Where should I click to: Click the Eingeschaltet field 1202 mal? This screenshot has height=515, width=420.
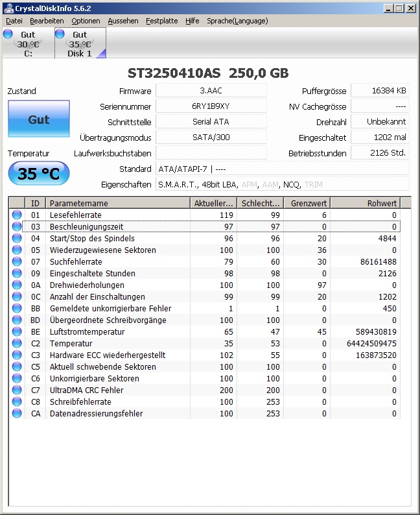[x=380, y=138]
